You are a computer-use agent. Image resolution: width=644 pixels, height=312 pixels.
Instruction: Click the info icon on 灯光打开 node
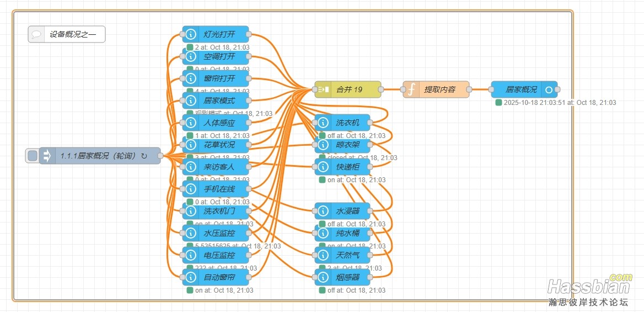click(191, 34)
